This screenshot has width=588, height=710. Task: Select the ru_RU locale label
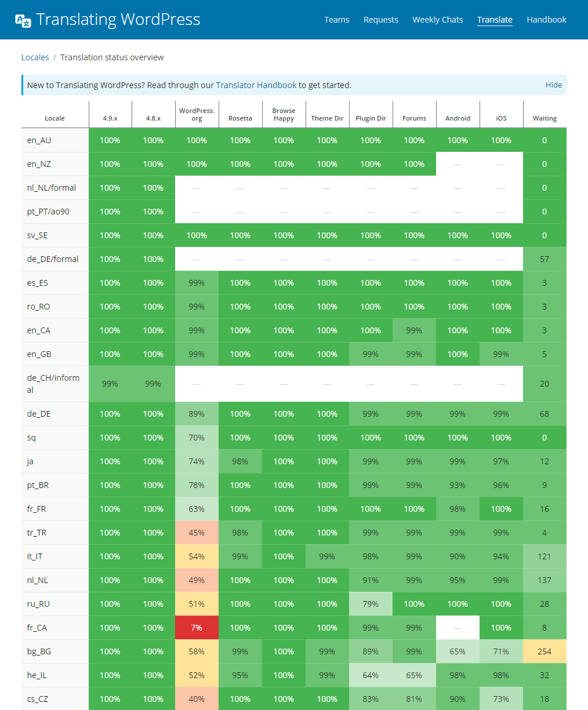coord(38,604)
